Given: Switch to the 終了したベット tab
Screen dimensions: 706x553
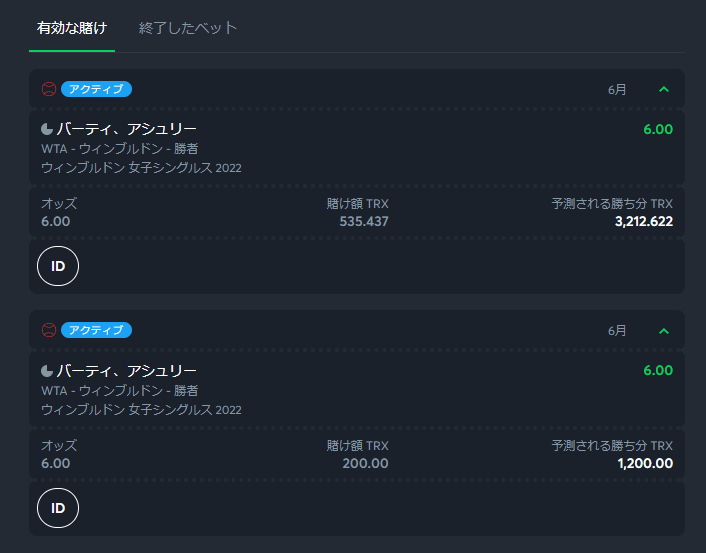Looking at the screenshot, I should point(187,28).
